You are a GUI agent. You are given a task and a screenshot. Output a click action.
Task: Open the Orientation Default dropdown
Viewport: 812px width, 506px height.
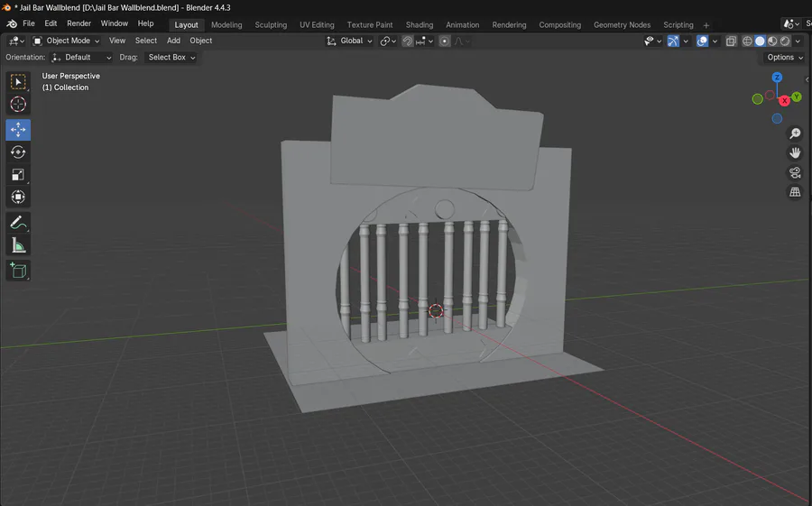81,58
